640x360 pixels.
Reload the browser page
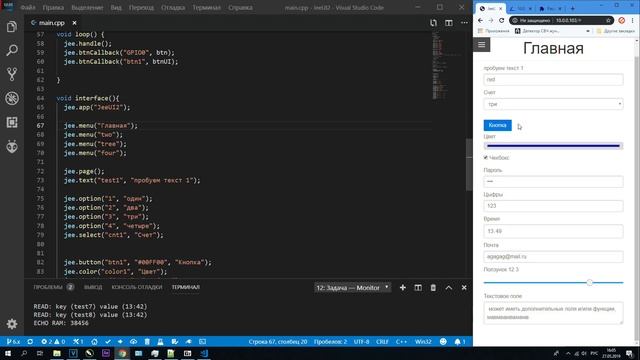click(501, 20)
